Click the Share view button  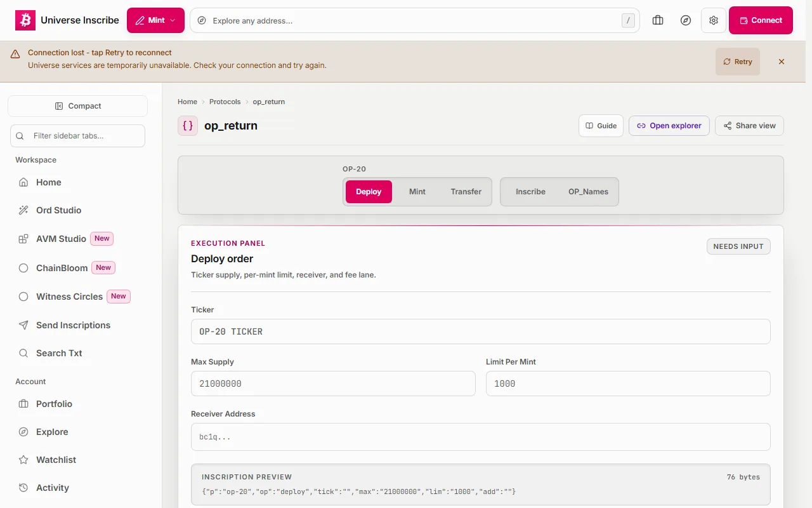click(749, 126)
